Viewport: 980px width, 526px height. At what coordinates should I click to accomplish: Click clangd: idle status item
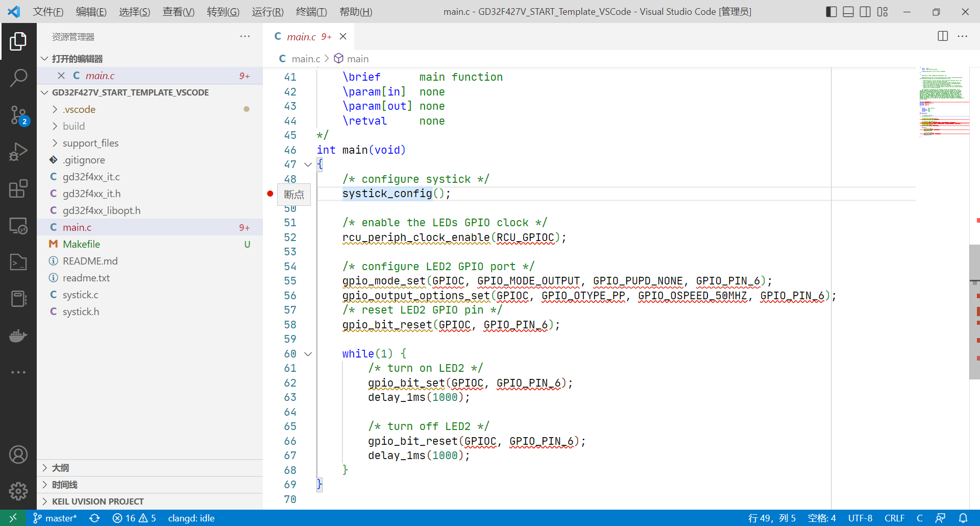[191, 518]
